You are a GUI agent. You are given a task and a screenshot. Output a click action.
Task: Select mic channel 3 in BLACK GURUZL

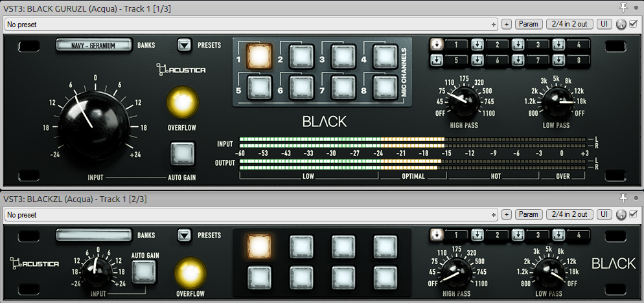(343, 56)
